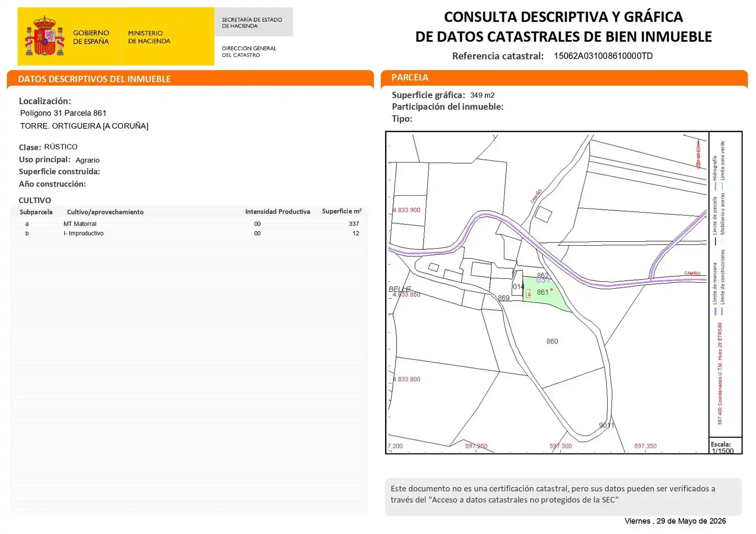Click the "Superficie gráfica:" label

[x=429, y=95]
